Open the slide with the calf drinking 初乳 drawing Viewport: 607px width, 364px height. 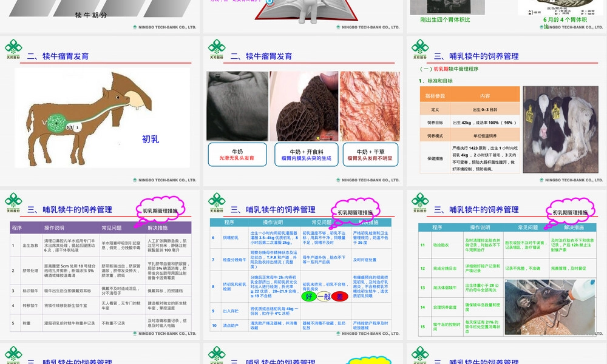point(100,111)
